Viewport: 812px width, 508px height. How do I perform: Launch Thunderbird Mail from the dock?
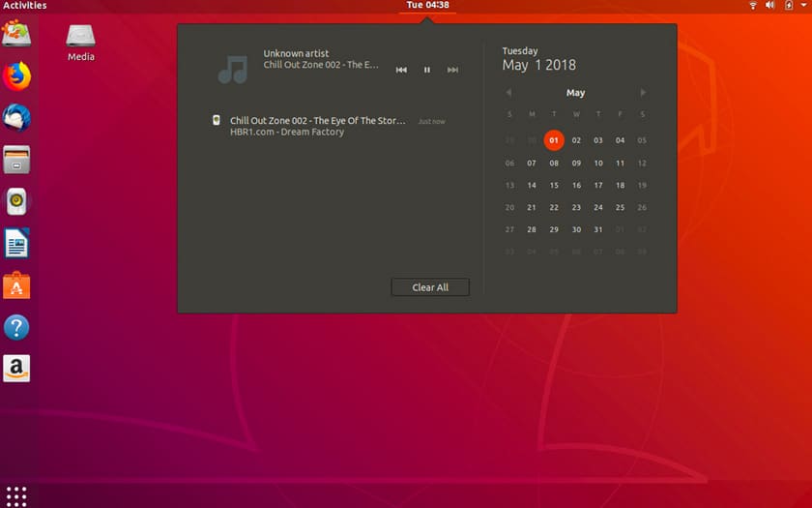pos(16,117)
